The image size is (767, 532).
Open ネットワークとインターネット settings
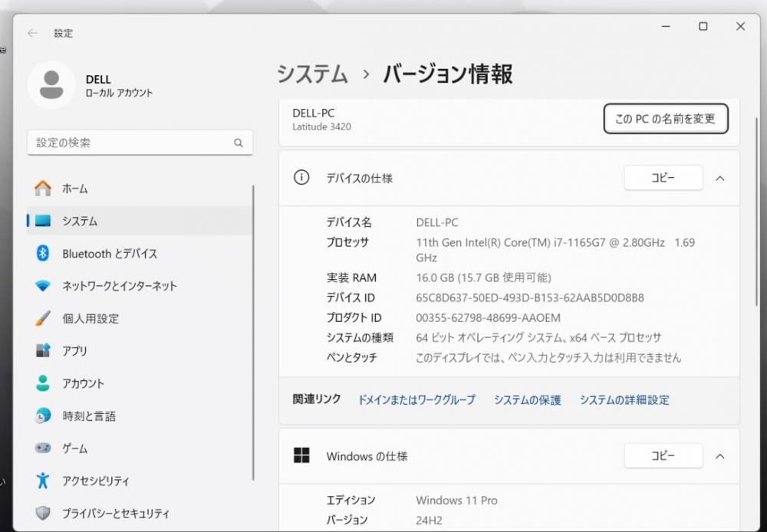tap(140, 286)
